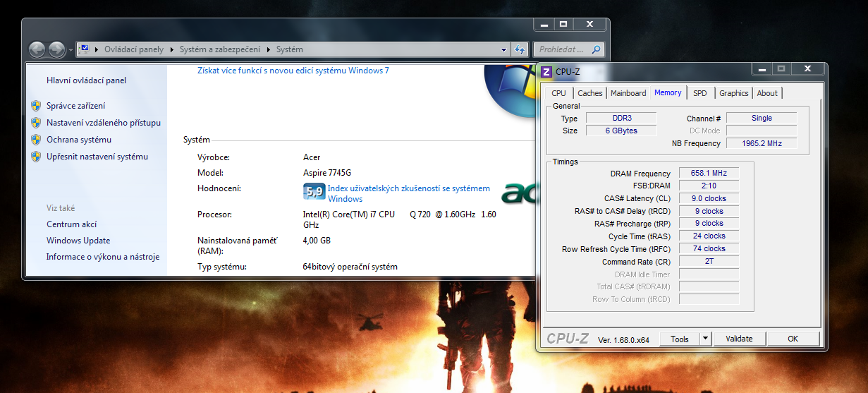Image resolution: width=868 pixels, height=393 pixels.
Task: Click the Windows Experience Index 5,9 badge
Action: [x=314, y=191]
